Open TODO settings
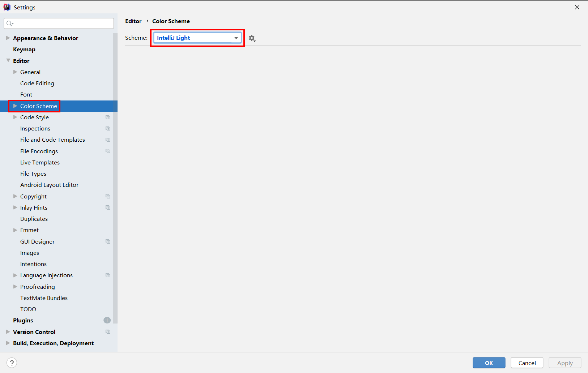The height and width of the screenshot is (373, 588). click(28, 309)
